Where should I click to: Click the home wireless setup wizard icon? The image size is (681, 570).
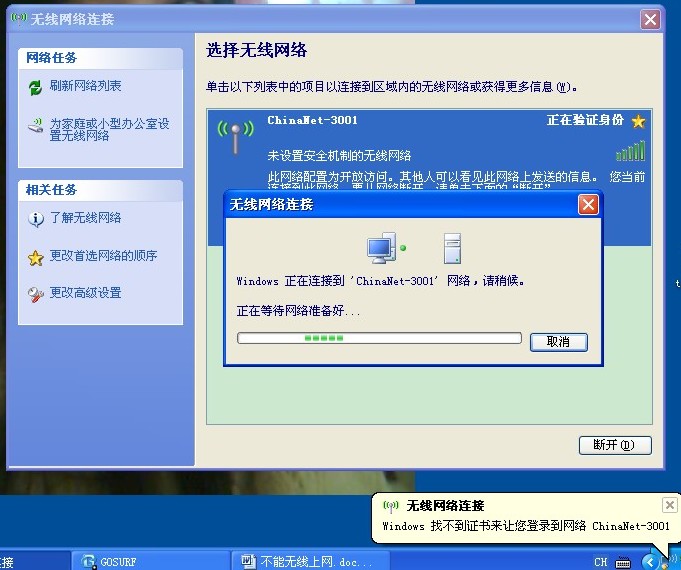[36, 125]
